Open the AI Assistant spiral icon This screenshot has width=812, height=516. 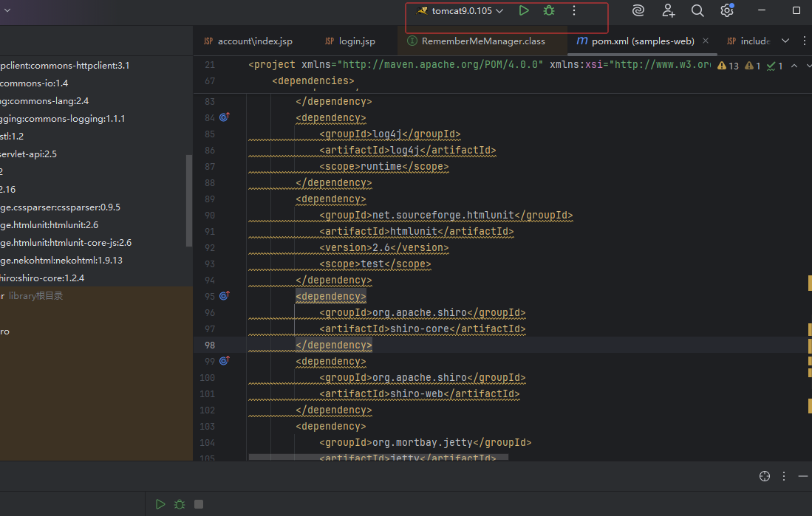click(638, 10)
